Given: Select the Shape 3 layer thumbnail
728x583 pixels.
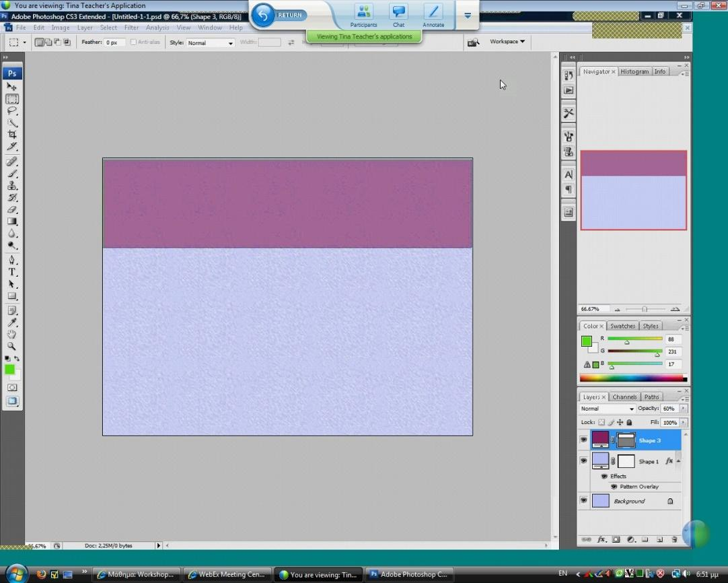Looking at the screenshot, I should (x=600, y=440).
